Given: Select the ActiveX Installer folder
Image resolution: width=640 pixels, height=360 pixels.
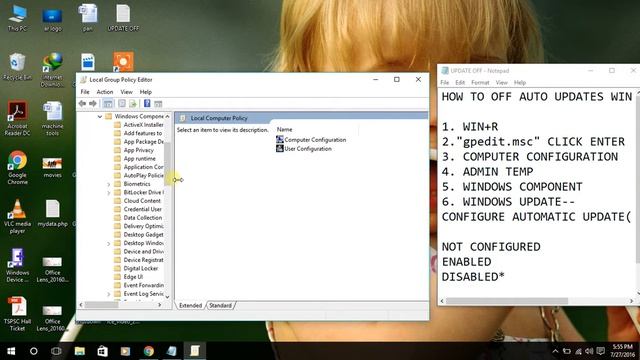Looking at the screenshot, I should 139,124.
